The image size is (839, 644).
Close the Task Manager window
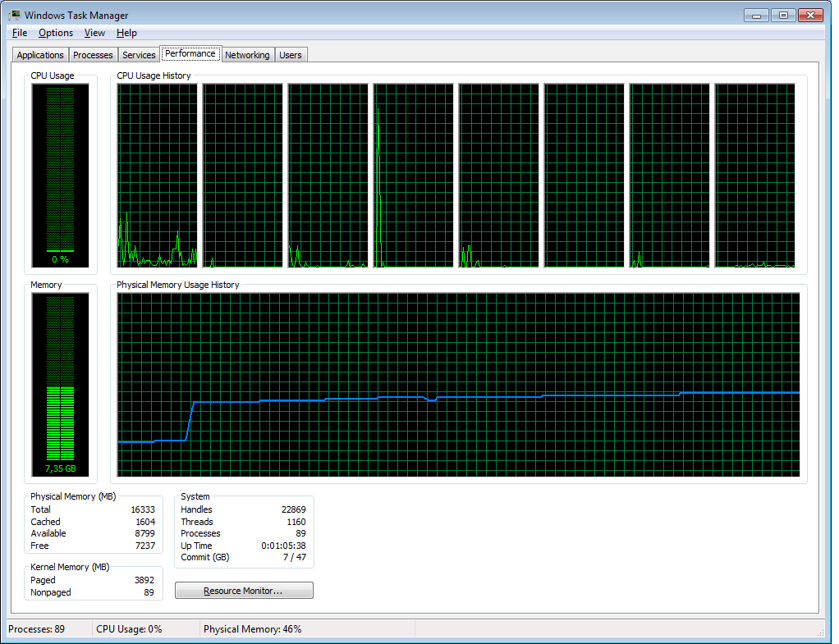pos(810,16)
